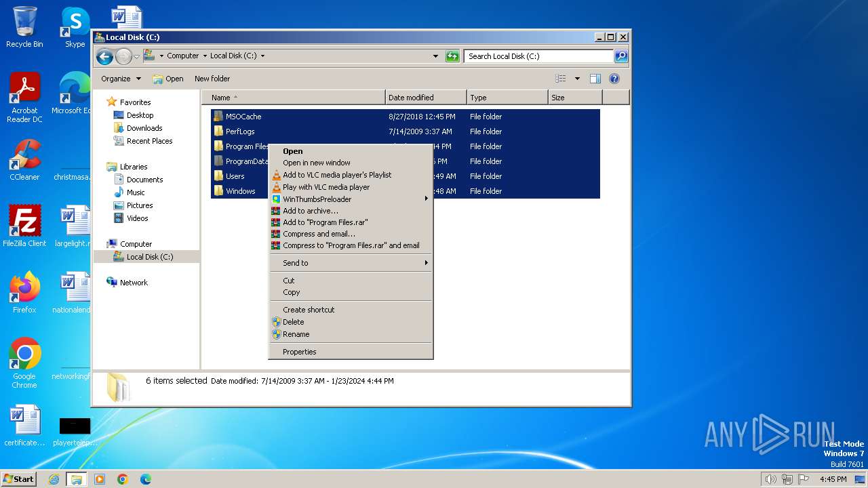Image resolution: width=868 pixels, height=488 pixels.
Task: Open FileZilla Client desktop icon
Action: click(24, 226)
